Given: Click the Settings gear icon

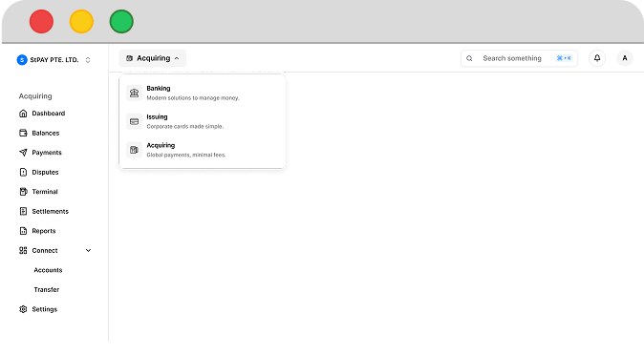Looking at the screenshot, I should pos(24,309).
